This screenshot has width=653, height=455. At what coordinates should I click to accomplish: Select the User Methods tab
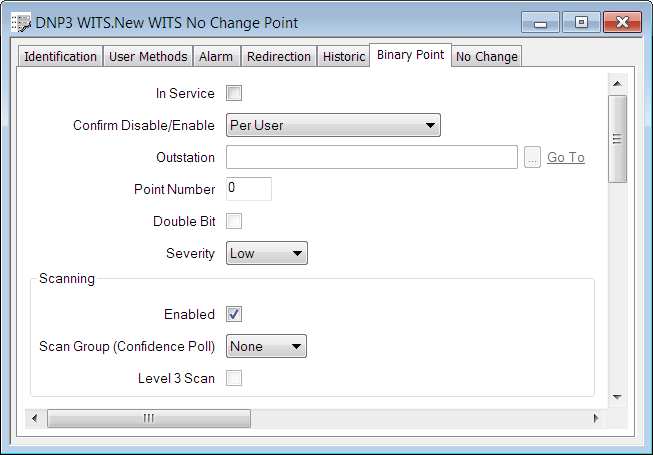[x=148, y=57]
